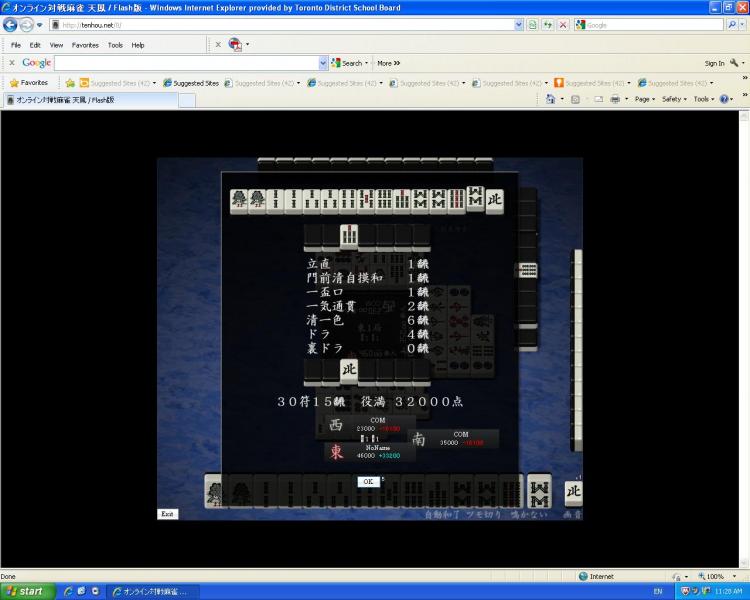The width and height of the screenshot is (750, 600).
Task: Open the Adobe PDF icon's dropdown arrow
Action: click(247, 44)
